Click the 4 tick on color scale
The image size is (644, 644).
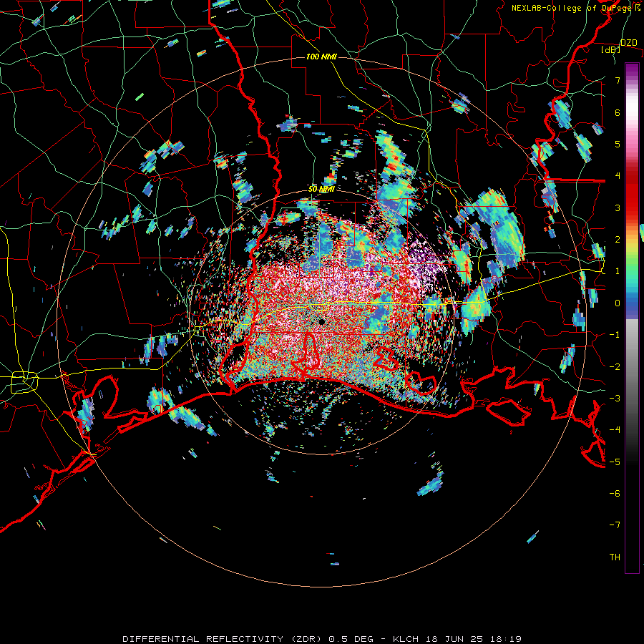(x=618, y=176)
